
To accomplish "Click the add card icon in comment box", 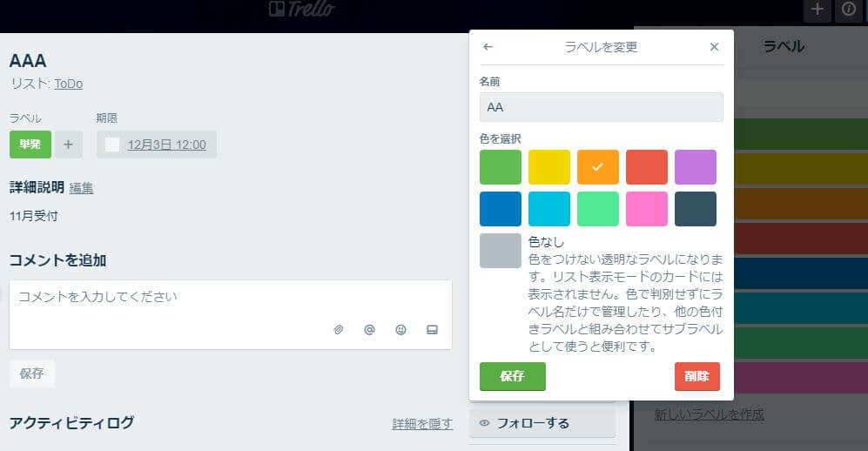I will [431, 330].
